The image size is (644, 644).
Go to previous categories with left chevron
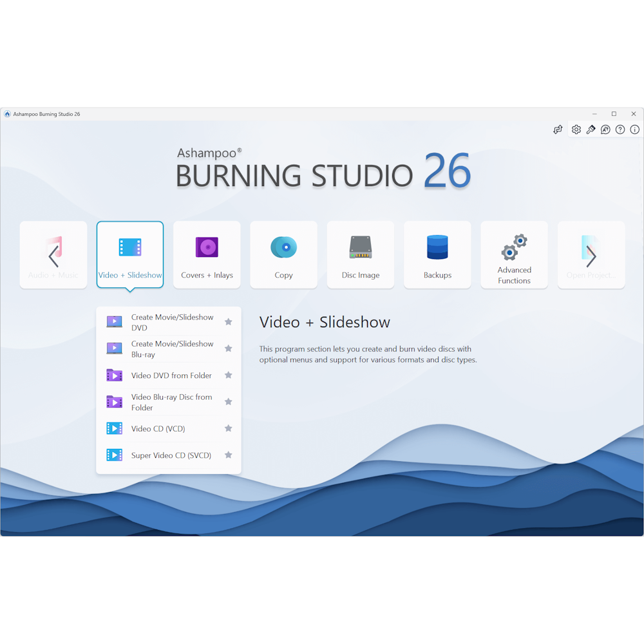pyautogui.click(x=53, y=256)
